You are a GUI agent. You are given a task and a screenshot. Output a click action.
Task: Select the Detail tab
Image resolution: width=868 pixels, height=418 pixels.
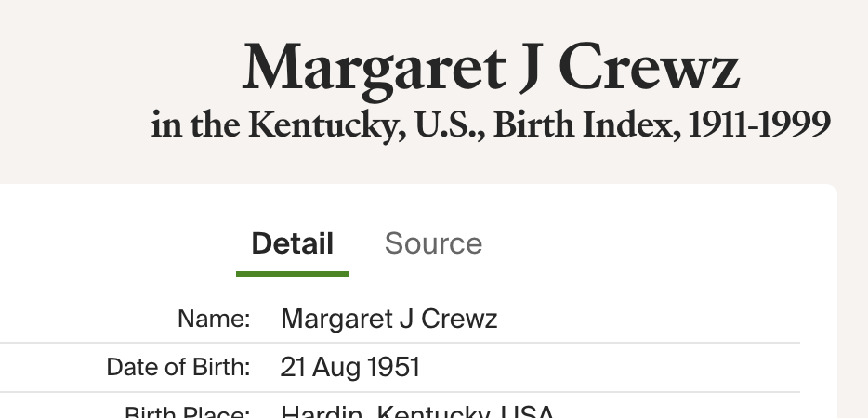coord(292,243)
